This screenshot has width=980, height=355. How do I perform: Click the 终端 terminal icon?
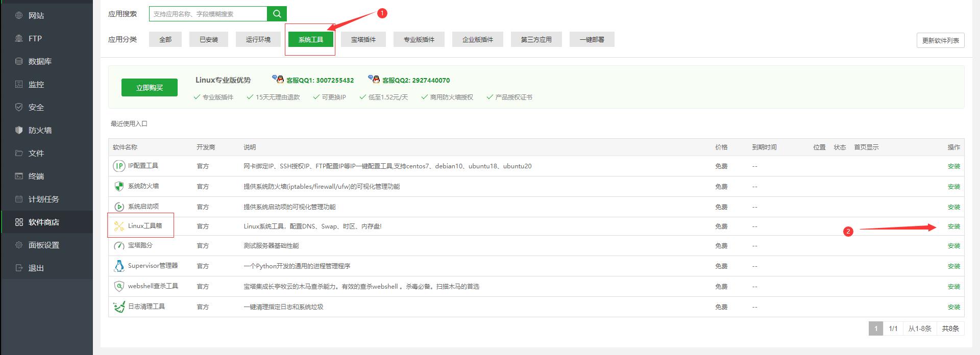19,176
